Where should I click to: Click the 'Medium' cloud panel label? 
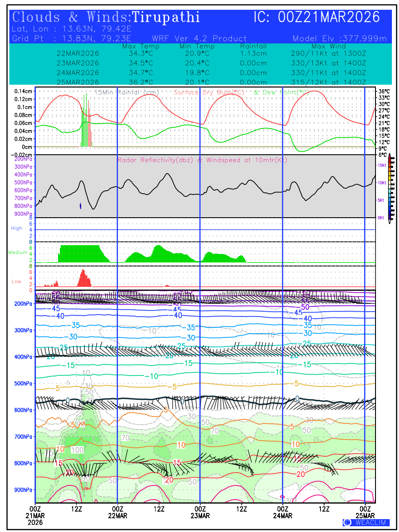pyautogui.click(x=18, y=253)
